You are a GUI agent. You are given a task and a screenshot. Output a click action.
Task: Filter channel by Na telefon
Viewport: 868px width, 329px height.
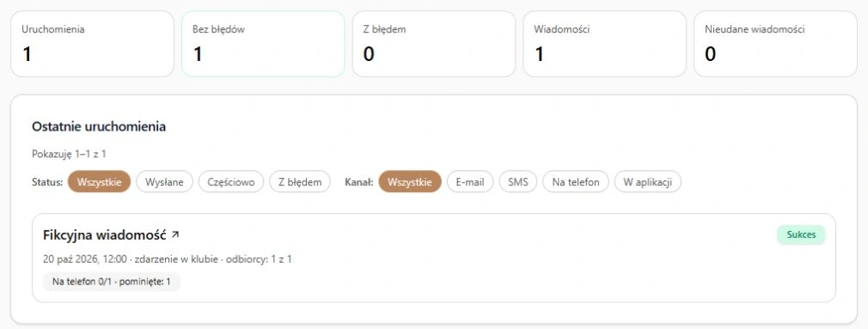click(576, 182)
